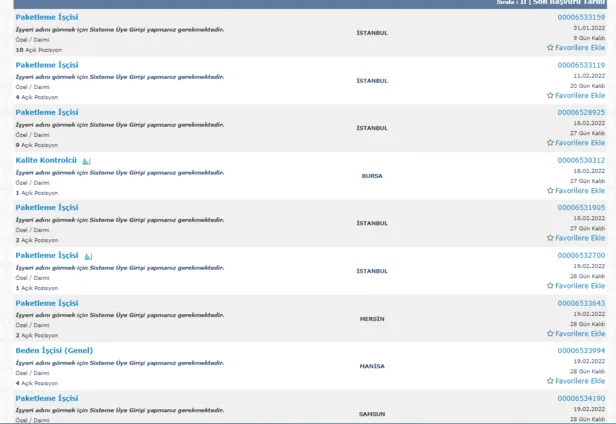616x424 pixels.
Task: Open job number 00006534190 link
Action: (x=580, y=398)
